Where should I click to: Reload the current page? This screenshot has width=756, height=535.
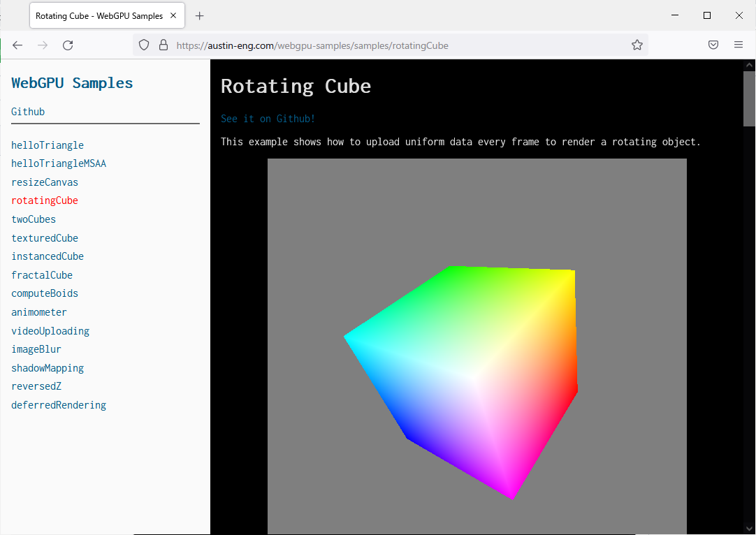pos(67,44)
